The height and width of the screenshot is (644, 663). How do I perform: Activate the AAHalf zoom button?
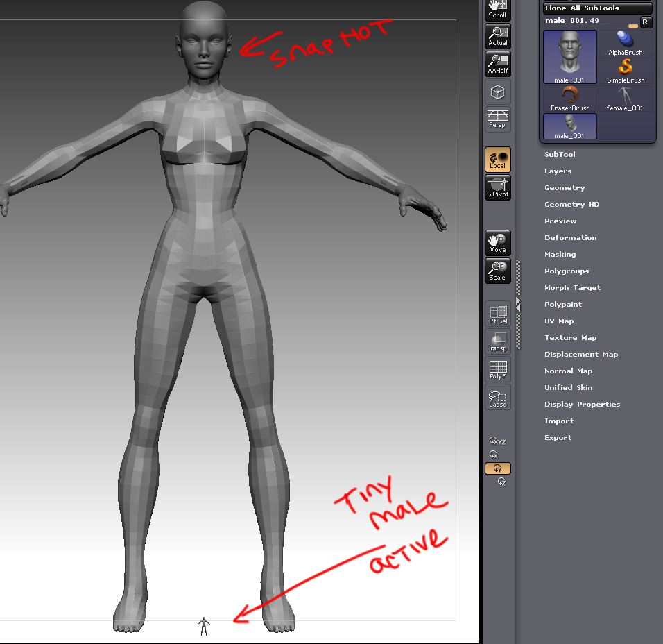[x=498, y=64]
